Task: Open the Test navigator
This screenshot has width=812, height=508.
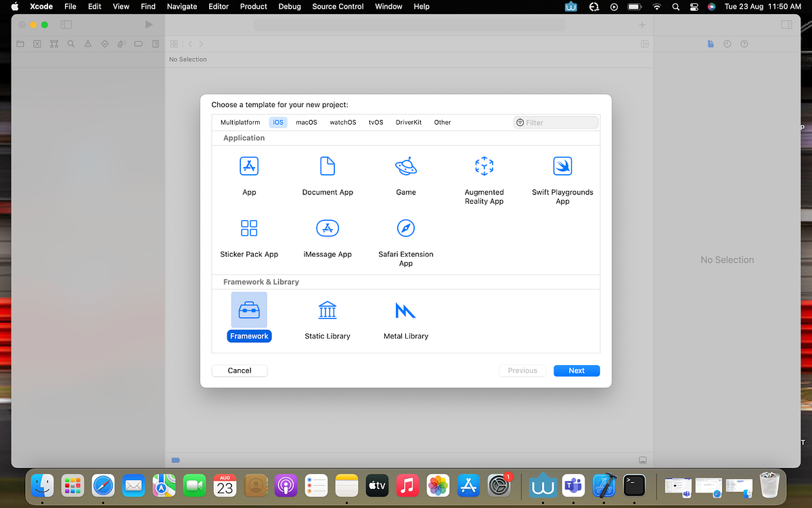Action: (104, 43)
